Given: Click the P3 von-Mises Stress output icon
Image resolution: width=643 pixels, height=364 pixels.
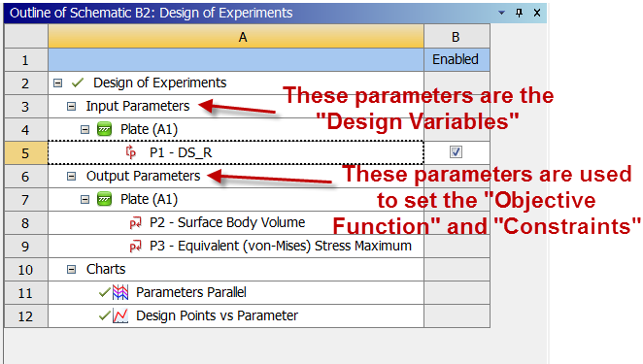Looking at the screenshot, I should click(135, 247).
